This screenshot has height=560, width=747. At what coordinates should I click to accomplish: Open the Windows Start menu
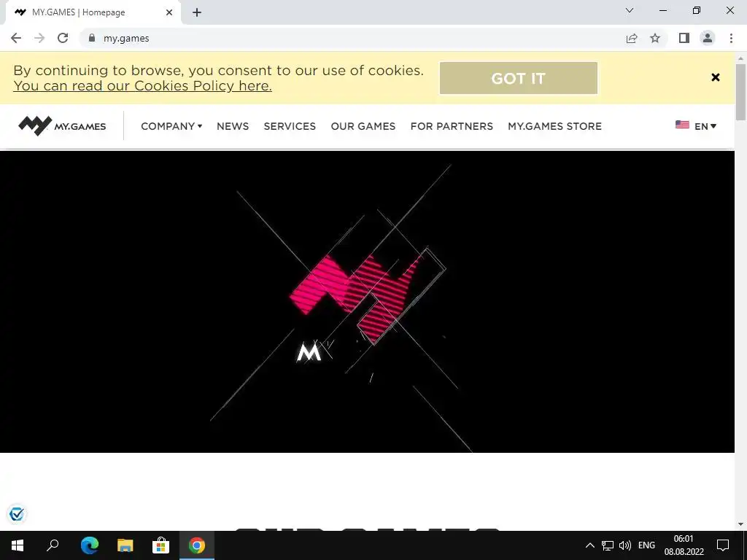pos(18,545)
